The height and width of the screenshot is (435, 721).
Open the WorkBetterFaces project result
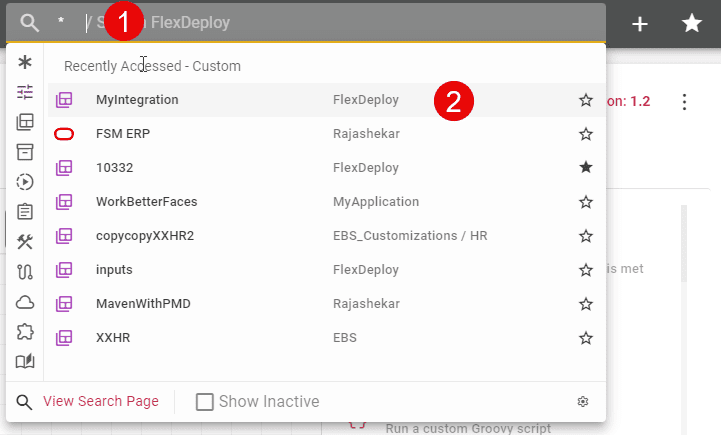[326, 202]
